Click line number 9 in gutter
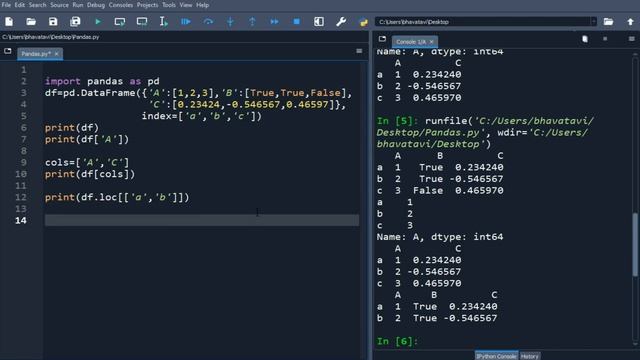Image resolution: width=640 pixels, height=360 pixels. pos(24,162)
